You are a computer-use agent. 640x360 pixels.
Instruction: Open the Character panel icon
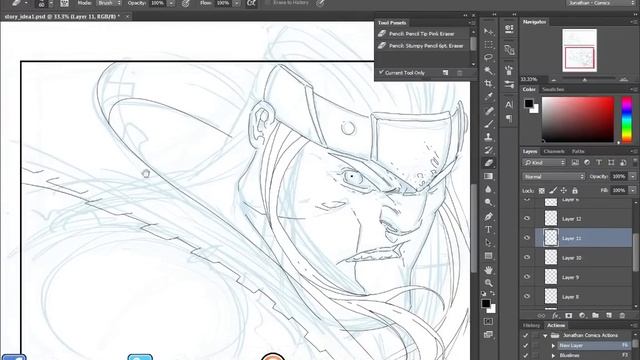click(509, 104)
